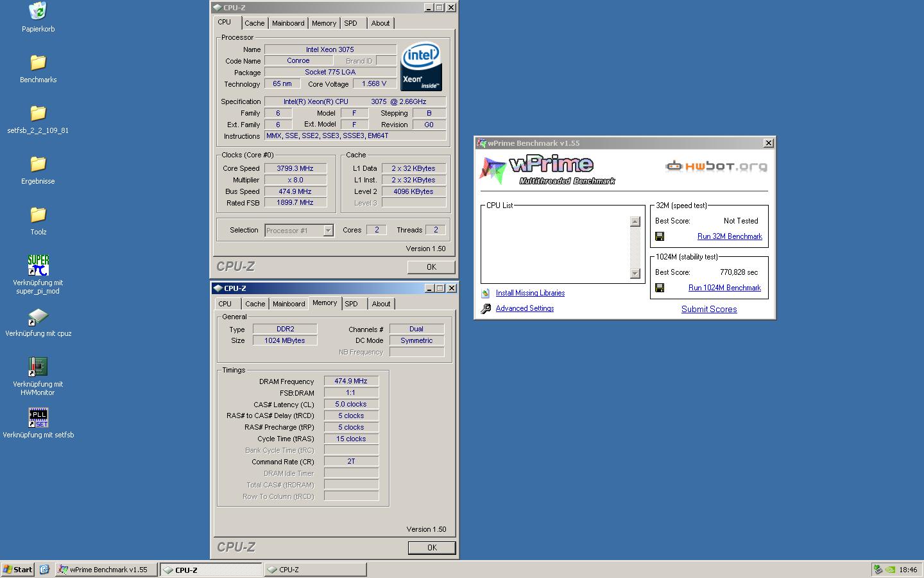Open the Benchmarks folder icon
924x578 pixels.
point(38,62)
